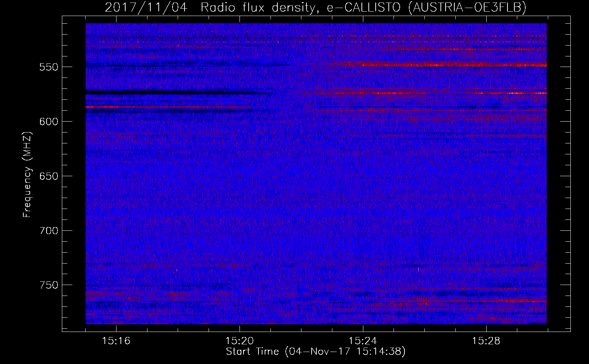Click the 700 frequency tick label
This screenshot has width=589, height=364.
coord(49,231)
